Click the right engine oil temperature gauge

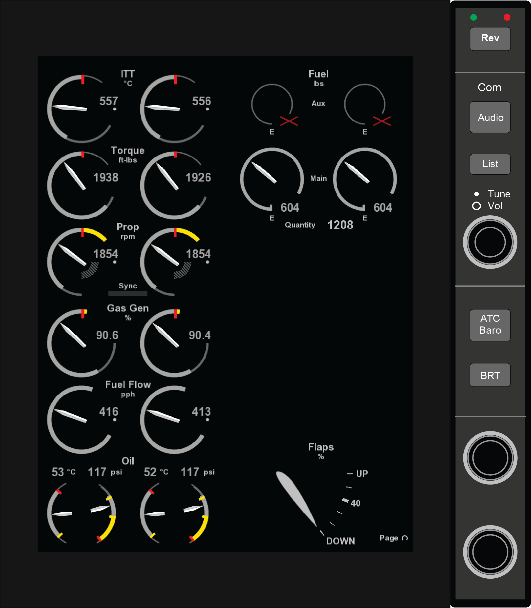(x=153, y=514)
